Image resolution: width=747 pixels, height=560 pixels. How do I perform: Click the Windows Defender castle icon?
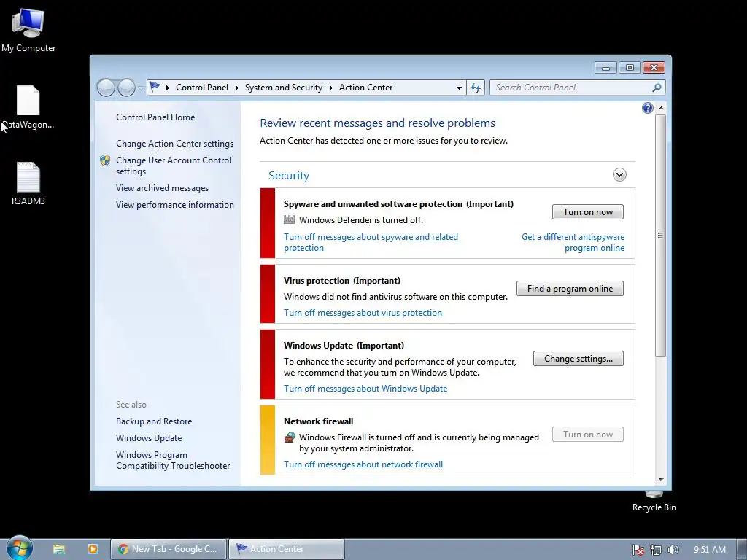click(289, 219)
